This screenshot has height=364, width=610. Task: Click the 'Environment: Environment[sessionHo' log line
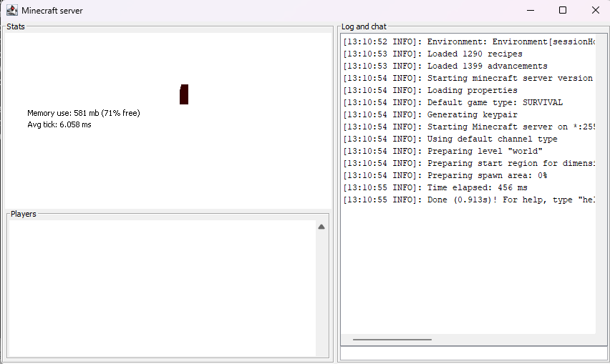(x=469, y=41)
